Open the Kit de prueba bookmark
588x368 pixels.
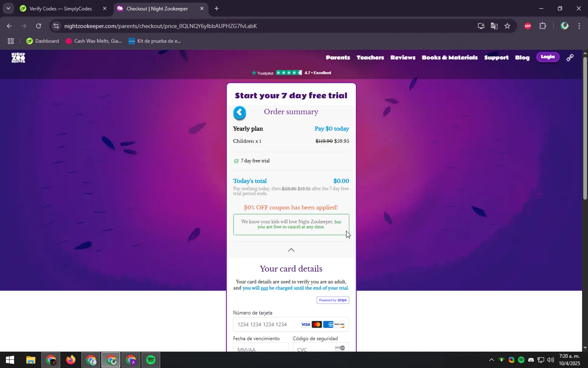point(155,41)
